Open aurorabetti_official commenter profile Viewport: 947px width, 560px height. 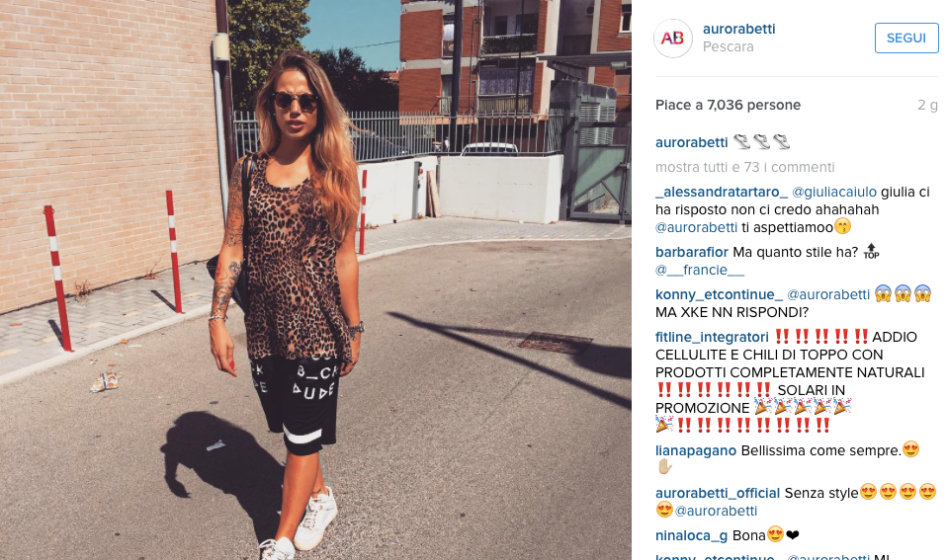click(x=718, y=493)
